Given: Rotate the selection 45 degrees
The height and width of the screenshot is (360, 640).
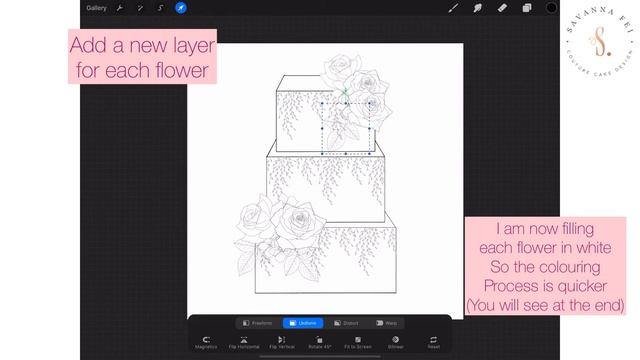Looking at the screenshot, I should click(320, 342).
